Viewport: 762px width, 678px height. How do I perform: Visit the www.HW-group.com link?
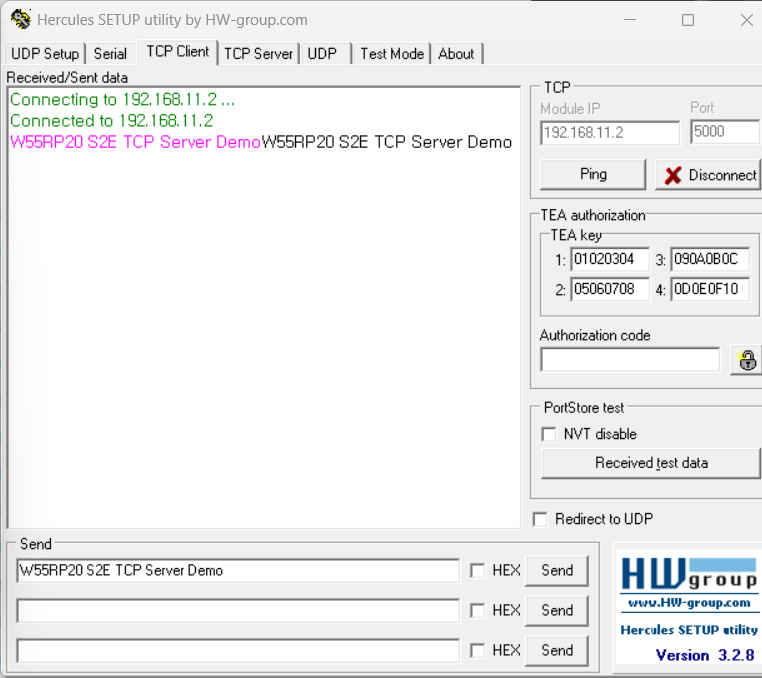click(687, 603)
